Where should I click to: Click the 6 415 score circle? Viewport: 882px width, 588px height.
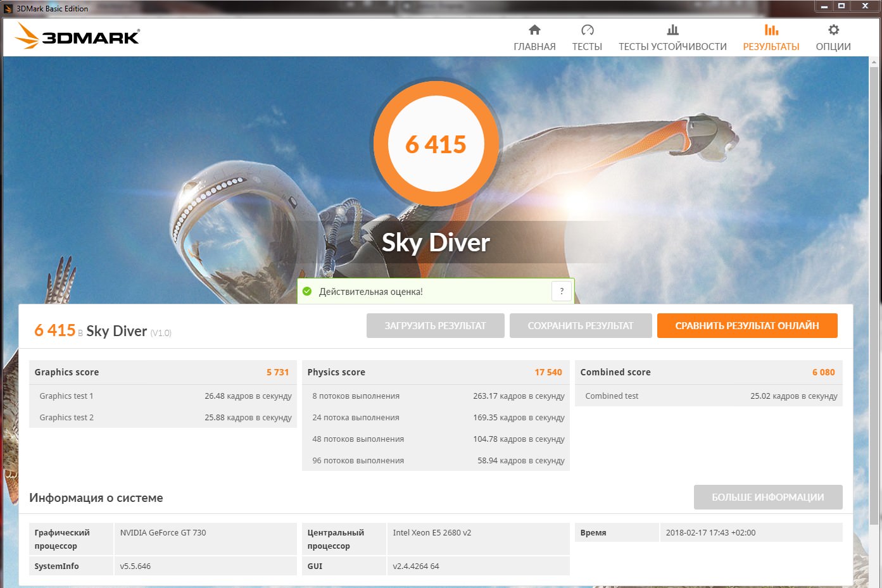436,144
